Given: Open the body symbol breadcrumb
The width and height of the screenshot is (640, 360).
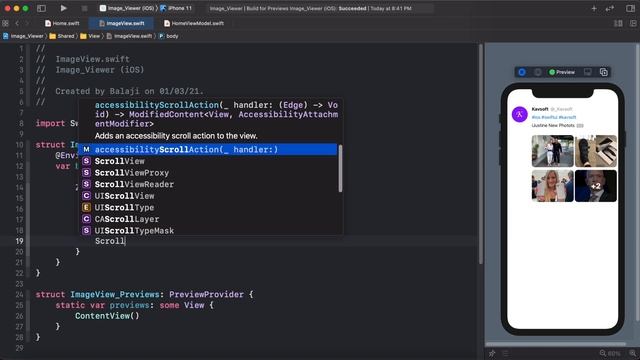Looking at the screenshot, I should pos(169,36).
